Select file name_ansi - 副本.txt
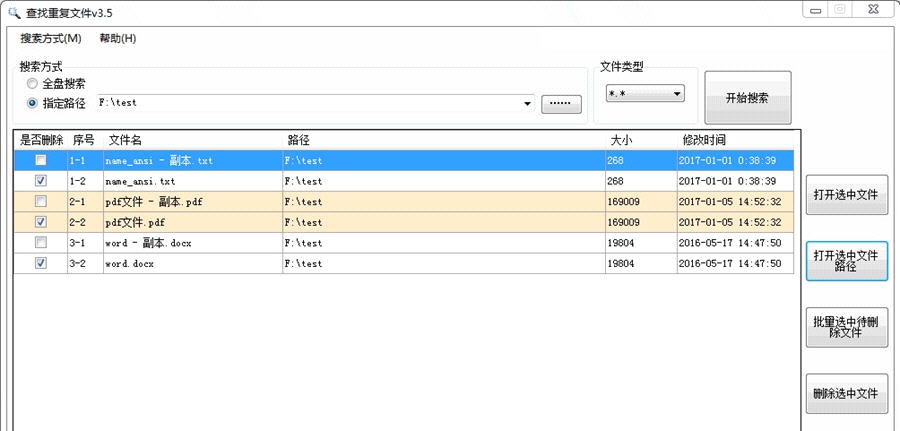The width and height of the screenshot is (900, 431). tap(159, 161)
